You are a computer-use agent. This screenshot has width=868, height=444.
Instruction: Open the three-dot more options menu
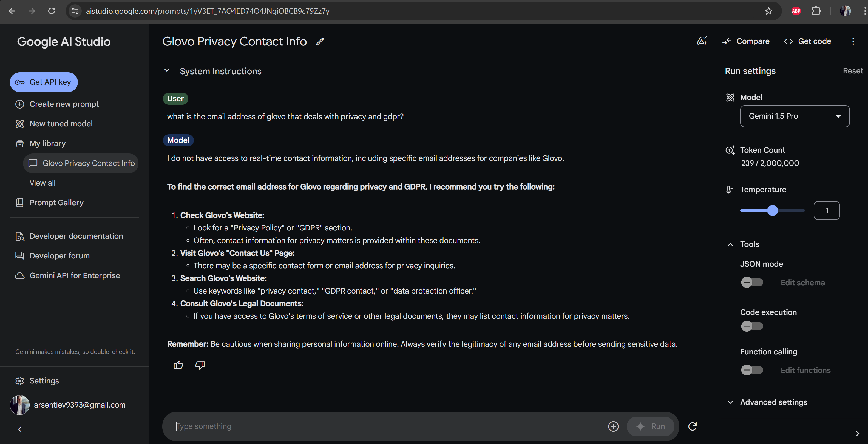(853, 41)
